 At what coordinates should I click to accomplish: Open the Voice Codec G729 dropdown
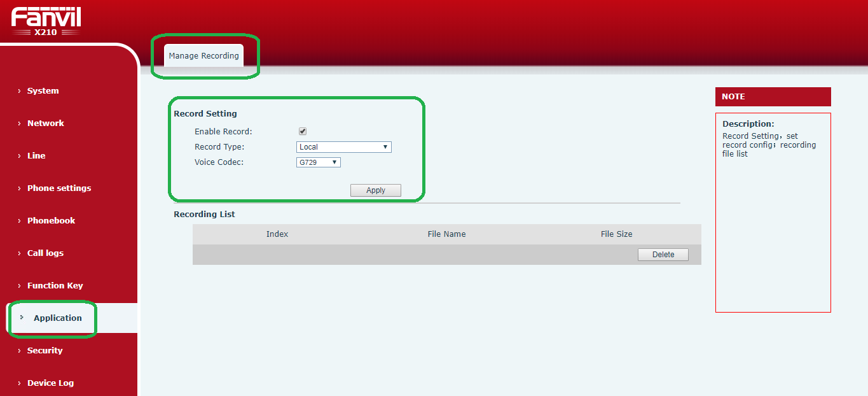point(319,162)
